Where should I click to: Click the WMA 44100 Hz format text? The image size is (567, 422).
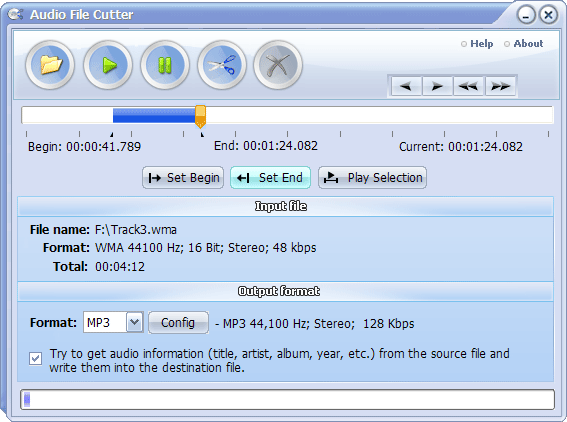205,248
